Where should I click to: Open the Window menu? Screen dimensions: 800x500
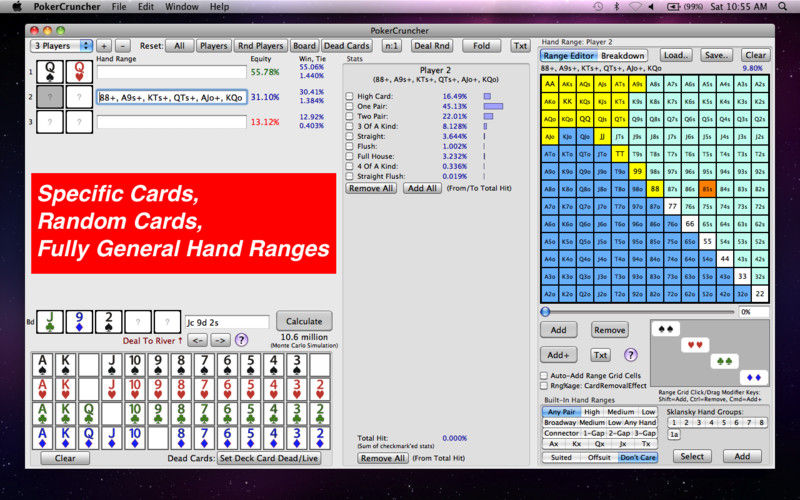coord(182,7)
